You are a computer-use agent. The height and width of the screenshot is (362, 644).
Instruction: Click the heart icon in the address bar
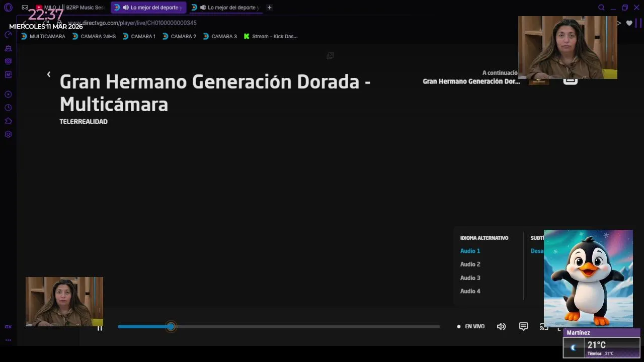coord(629,23)
